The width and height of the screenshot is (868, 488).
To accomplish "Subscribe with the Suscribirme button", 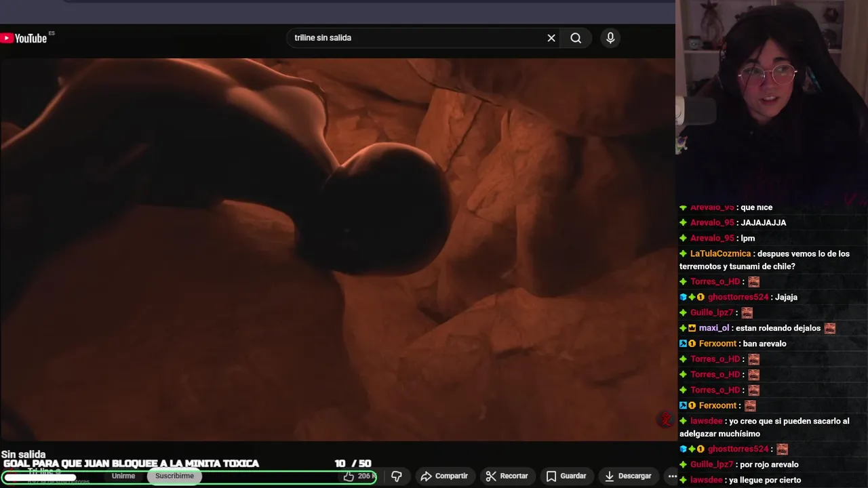I will coord(174,476).
